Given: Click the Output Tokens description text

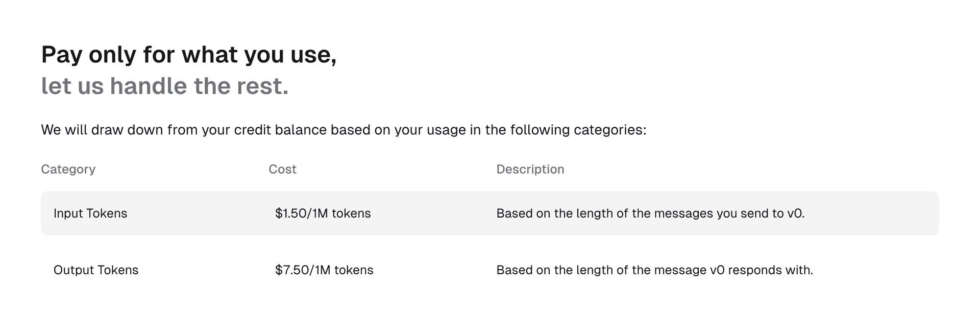Looking at the screenshot, I should click(654, 270).
